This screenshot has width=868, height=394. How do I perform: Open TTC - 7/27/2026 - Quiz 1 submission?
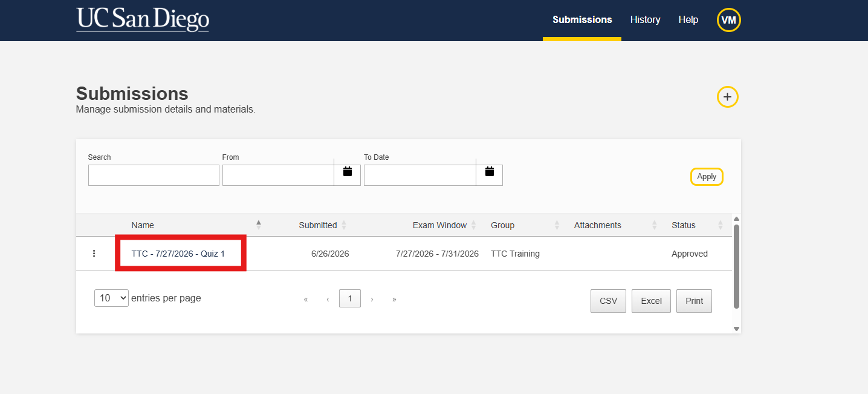click(x=178, y=254)
